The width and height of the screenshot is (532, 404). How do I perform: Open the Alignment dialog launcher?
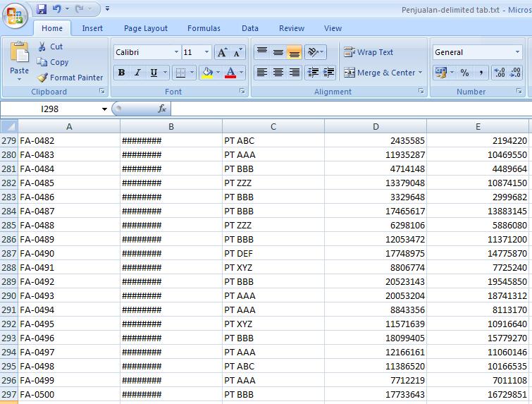(x=421, y=91)
